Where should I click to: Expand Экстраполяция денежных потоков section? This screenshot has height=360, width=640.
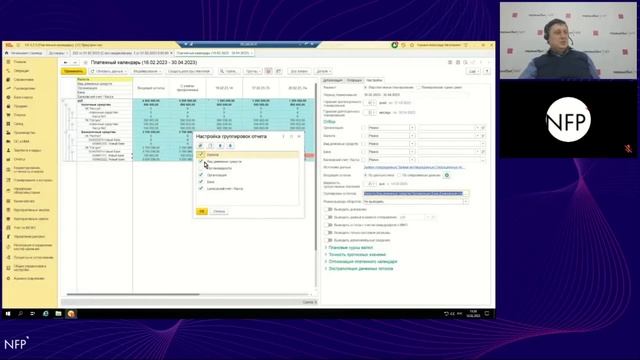[x=361, y=269]
